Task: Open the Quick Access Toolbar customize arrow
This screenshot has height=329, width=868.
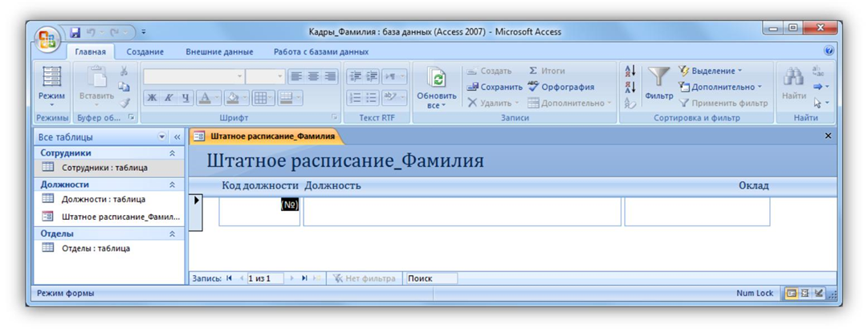Action: tap(144, 32)
